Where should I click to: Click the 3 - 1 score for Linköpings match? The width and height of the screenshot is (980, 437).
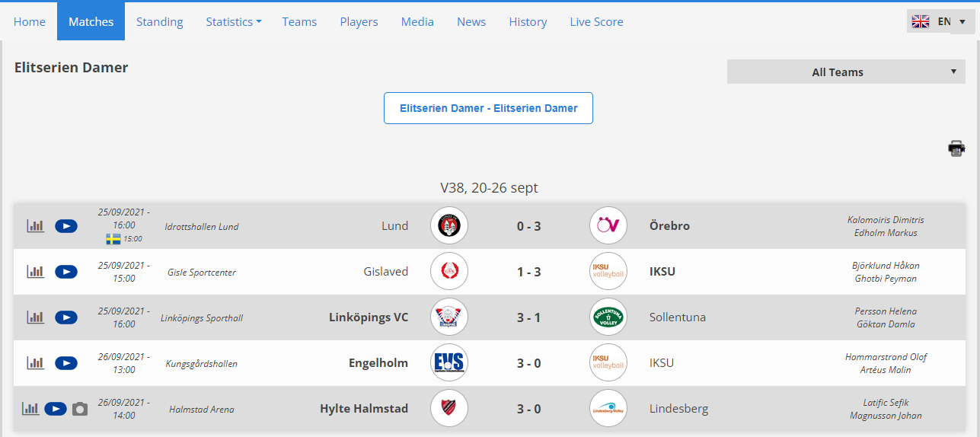point(528,317)
